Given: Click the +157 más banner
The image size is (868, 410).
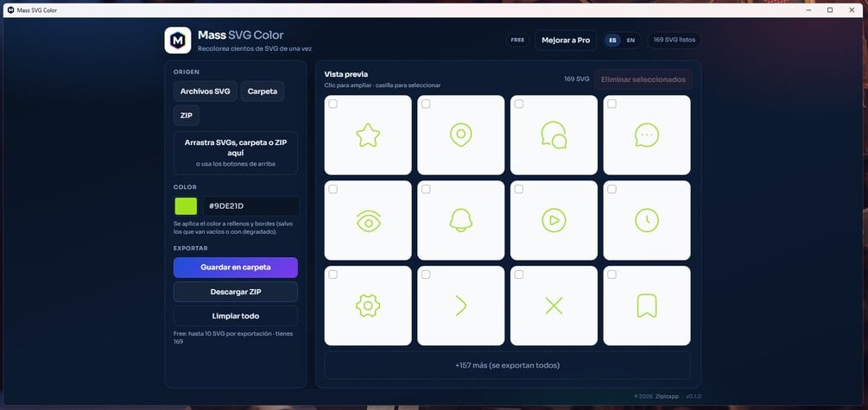Looking at the screenshot, I should (x=507, y=366).
